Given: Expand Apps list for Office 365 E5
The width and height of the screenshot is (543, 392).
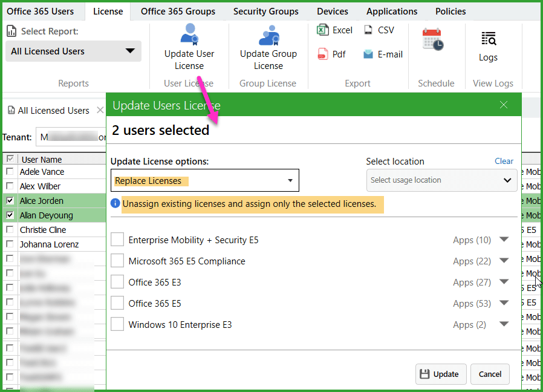Looking at the screenshot, I should pos(504,303).
